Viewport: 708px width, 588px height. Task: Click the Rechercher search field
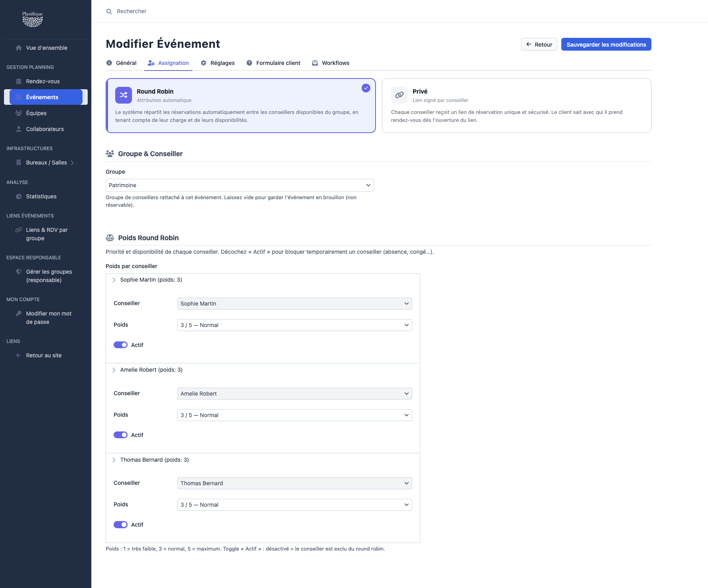pyautogui.click(x=132, y=11)
